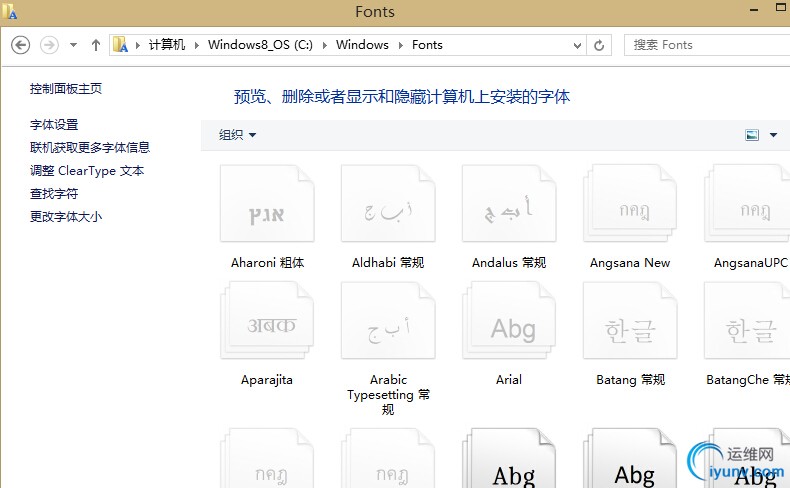Screen dimensions: 790x488
Task: Open the recent locations dropdown arrow
Action: point(74,45)
